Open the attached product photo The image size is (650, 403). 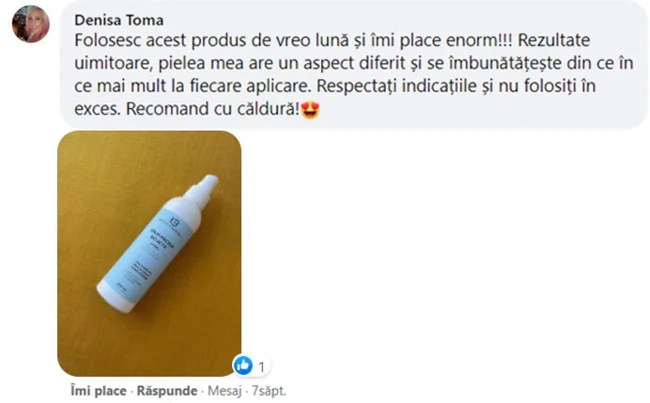click(x=149, y=253)
